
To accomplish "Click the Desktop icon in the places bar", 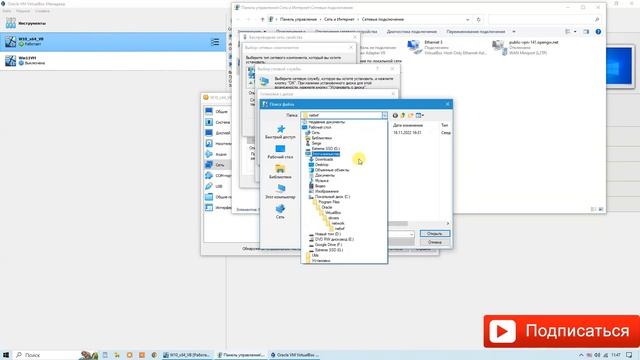I will (280, 149).
